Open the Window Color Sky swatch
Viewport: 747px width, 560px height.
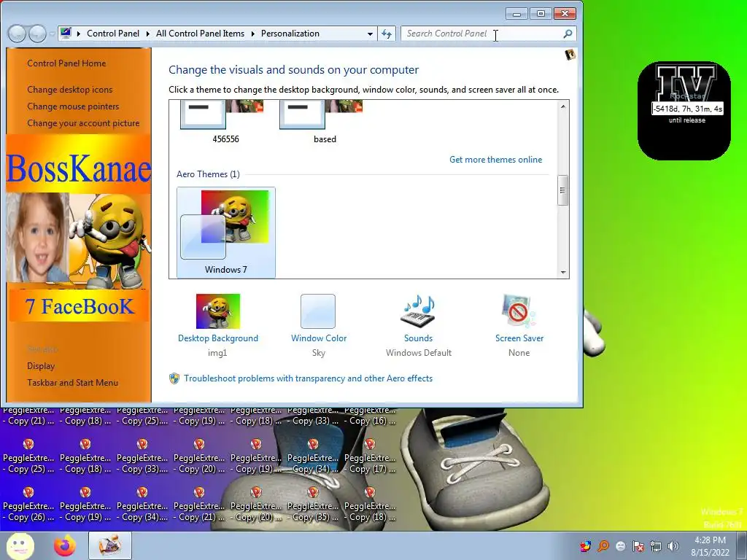pos(318,311)
